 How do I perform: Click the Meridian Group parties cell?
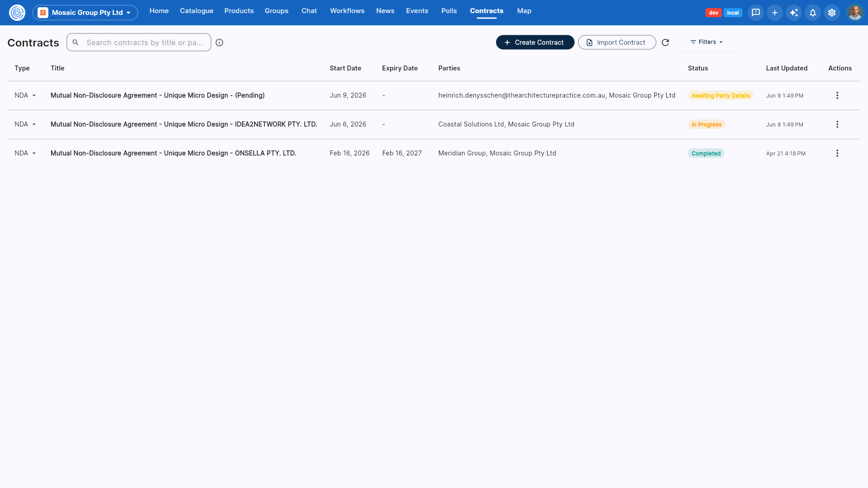point(497,153)
